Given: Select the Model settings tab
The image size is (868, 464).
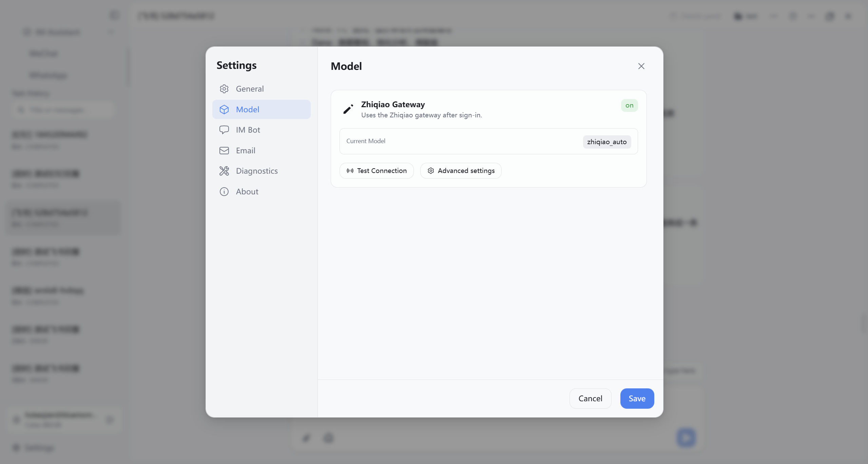Looking at the screenshot, I should 261,109.
